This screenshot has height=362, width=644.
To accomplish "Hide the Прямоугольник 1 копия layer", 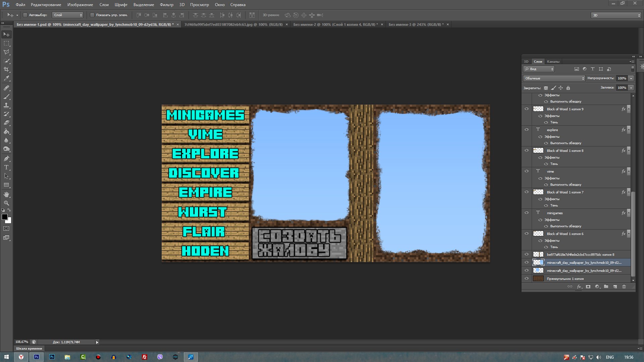I will pyautogui.click(x=527, y=279).
